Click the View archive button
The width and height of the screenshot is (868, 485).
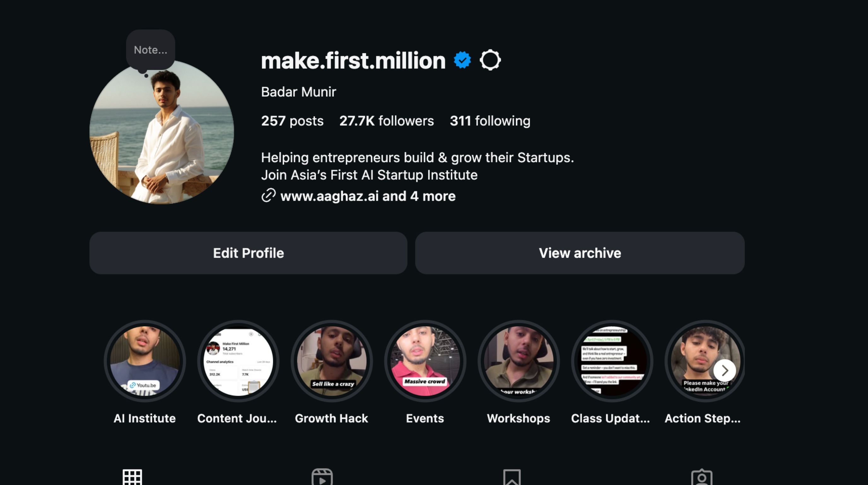coord(580,253)
